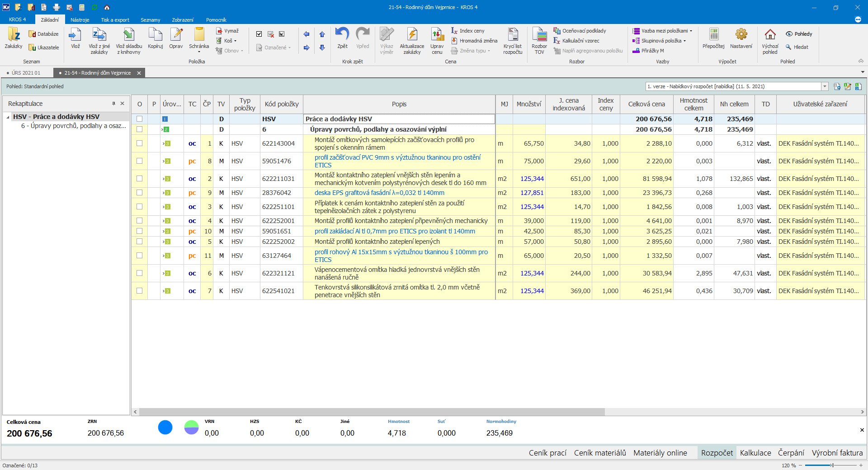This screenshot has width=868, height=470.
Task: Click the Přepočítej calculator icon
Action: (x=713, y=35)
